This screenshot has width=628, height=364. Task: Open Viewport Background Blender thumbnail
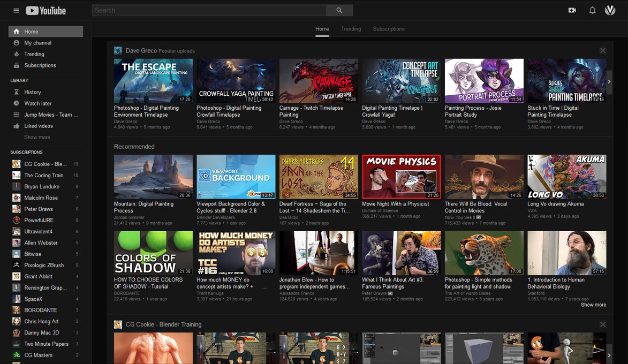(x=236, y=177)
